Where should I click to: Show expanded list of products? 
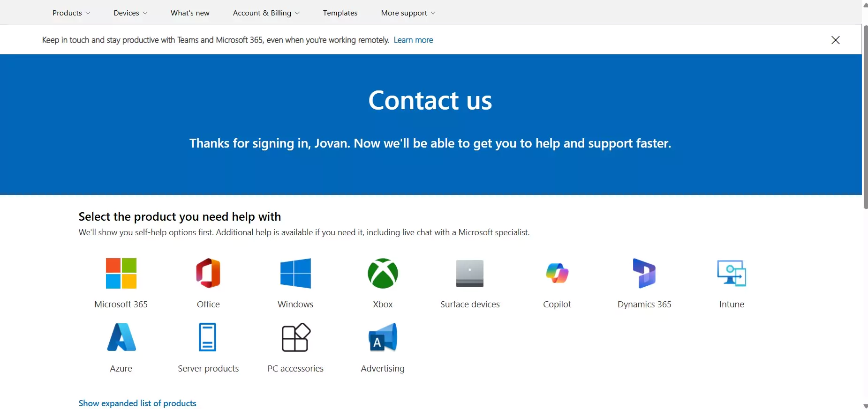137,403
